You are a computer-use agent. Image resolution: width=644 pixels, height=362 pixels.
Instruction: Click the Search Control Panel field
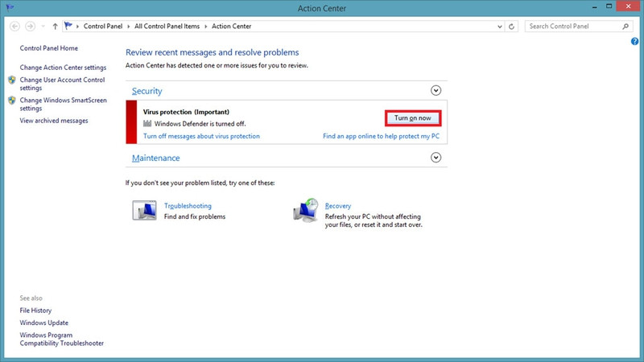tap(573, 27)
